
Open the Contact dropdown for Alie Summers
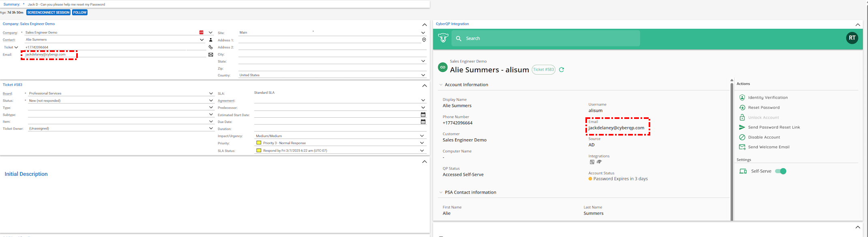point(201,40)
